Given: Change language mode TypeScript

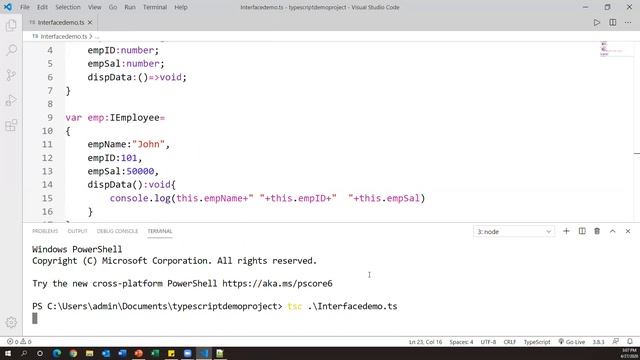Looking at the screenshot, I should click(537, 342).
